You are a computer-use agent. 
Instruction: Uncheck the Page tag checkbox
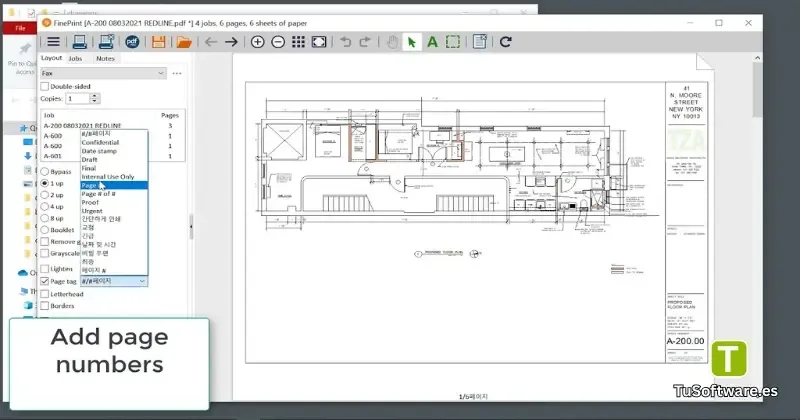(45, 281)
